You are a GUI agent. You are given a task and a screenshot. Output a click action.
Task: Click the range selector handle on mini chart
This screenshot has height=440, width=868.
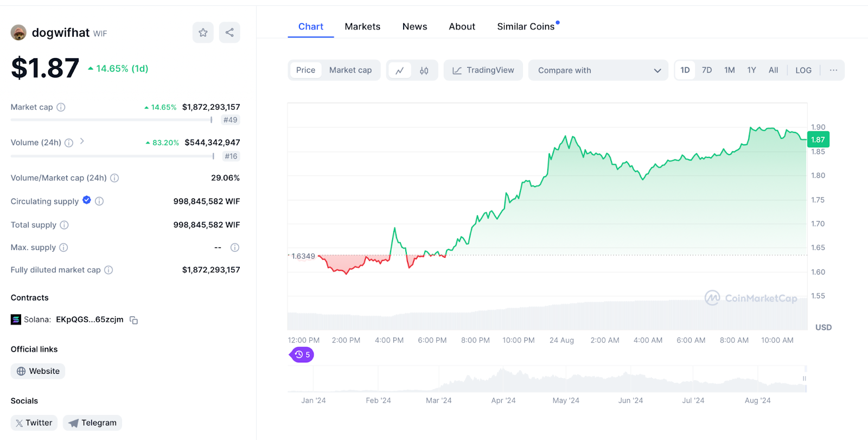(x=805, y=378)
